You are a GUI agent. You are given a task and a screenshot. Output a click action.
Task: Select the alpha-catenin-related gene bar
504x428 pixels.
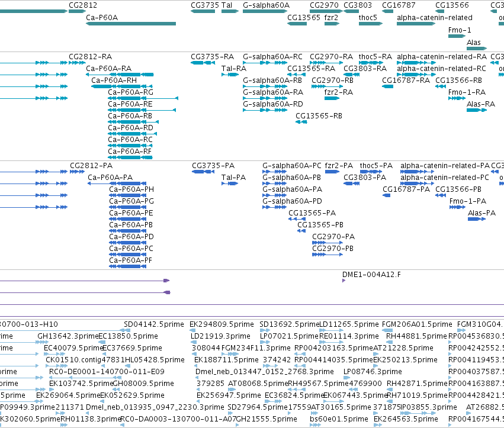[416, 24]
